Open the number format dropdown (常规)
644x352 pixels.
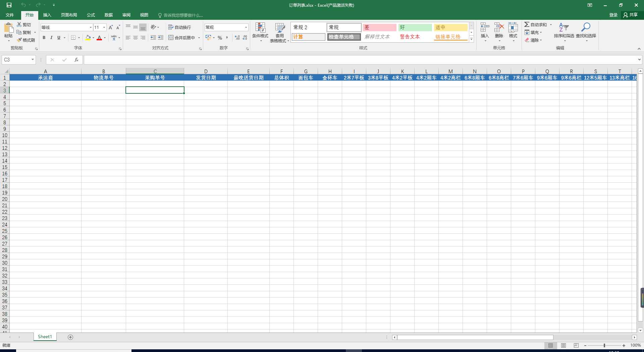point(246,27)
